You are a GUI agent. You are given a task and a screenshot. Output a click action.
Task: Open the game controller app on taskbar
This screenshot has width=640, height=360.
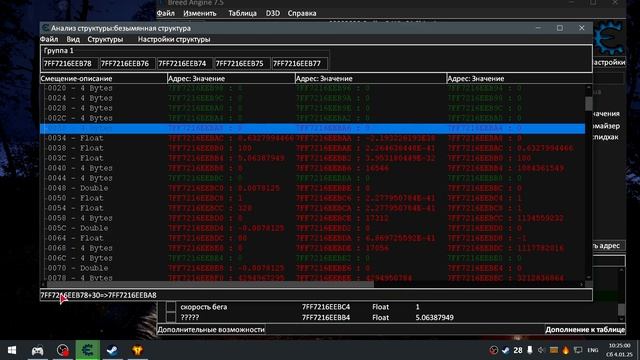(37, 350)
